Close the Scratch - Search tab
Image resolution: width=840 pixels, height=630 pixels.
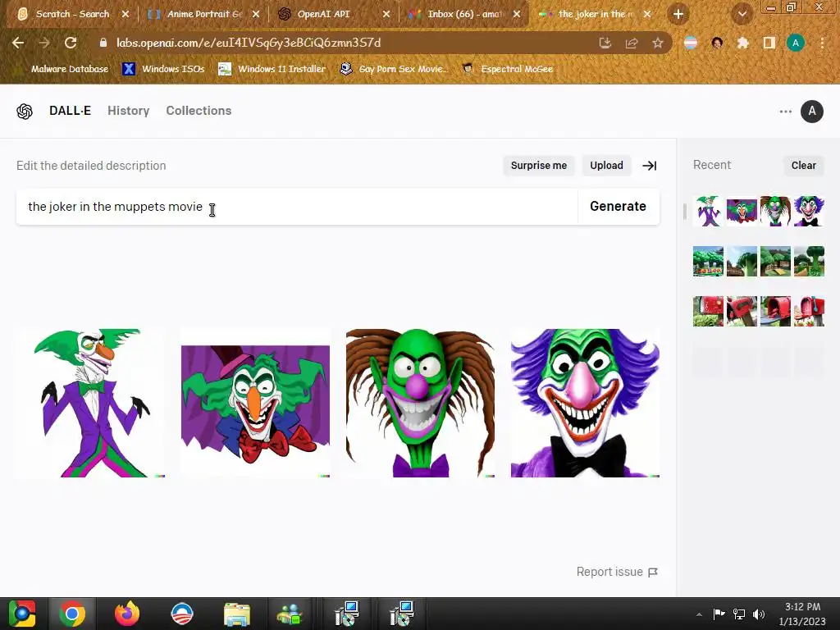point(126,14)
